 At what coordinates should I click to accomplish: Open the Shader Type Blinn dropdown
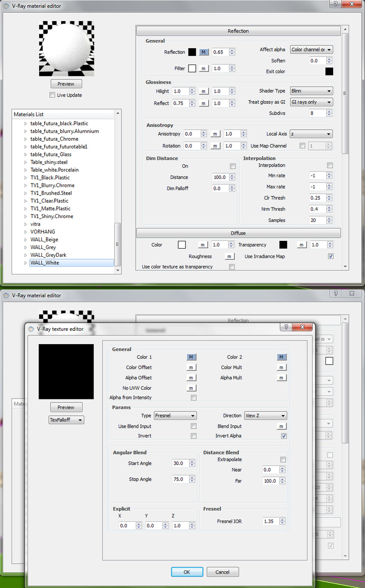[312, 91]
